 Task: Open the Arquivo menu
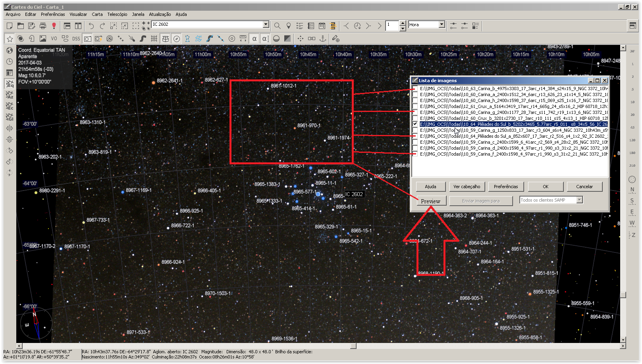click(13, 14)
